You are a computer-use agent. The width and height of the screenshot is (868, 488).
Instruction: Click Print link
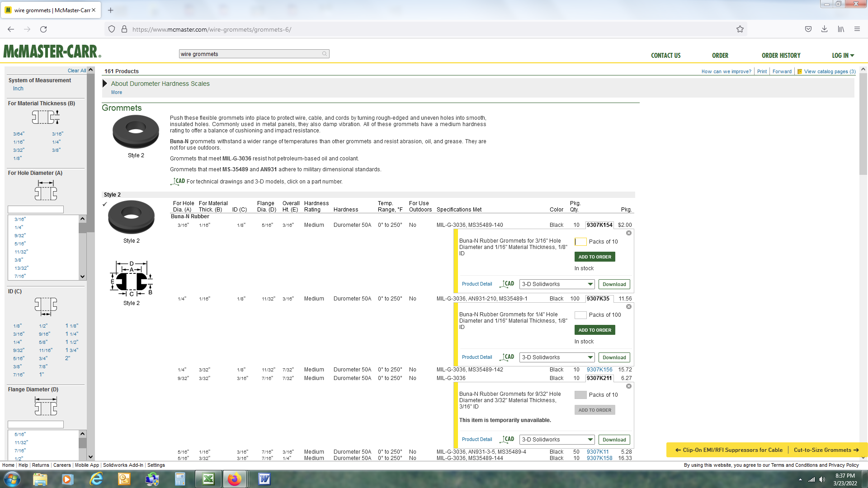click(x=762, y=71)
